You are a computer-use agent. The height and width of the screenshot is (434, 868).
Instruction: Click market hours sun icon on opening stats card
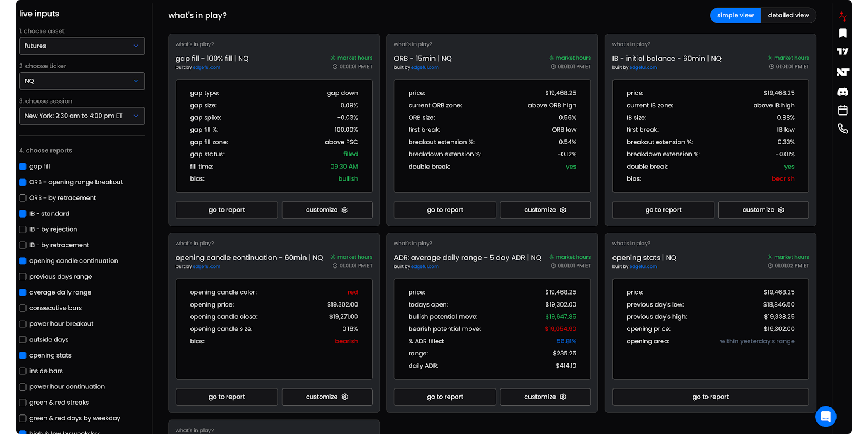pos(770,257)
